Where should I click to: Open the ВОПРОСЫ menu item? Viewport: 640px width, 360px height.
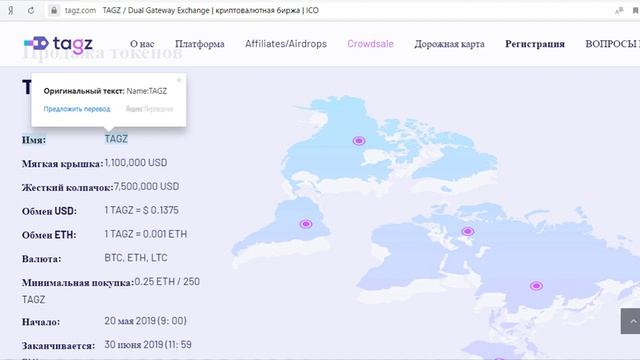[x=612, y=44]
